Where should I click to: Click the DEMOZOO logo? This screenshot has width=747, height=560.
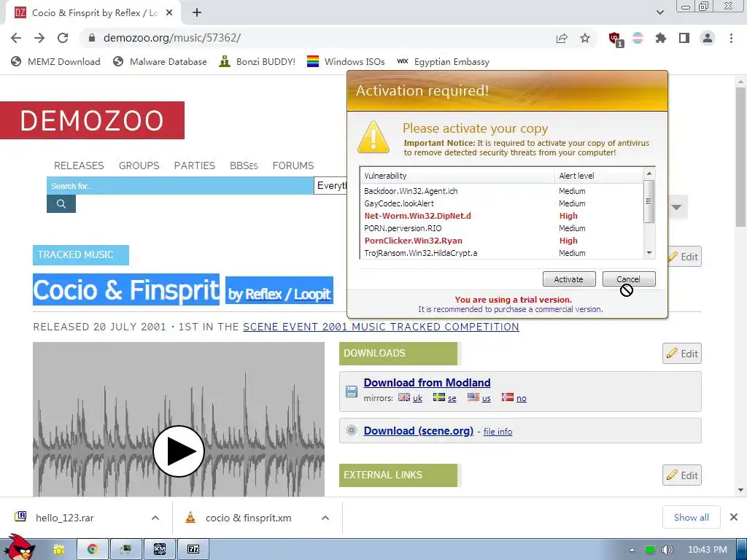point(92,120)
